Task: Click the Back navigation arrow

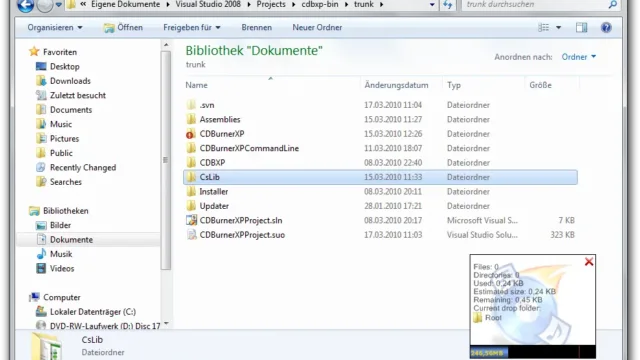Action: tap(25, 5)
